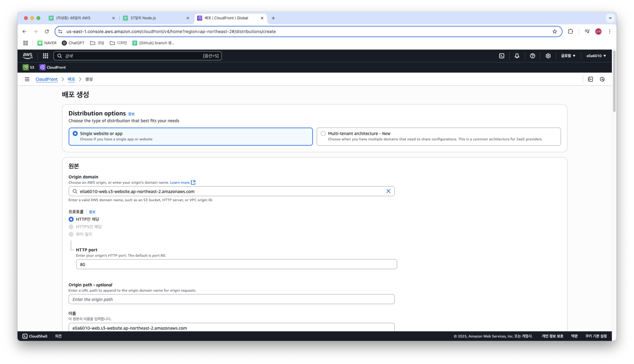Click 의견 feedback in the footer
This screenshot has width=634, height=364.
(x=58, y=336)
